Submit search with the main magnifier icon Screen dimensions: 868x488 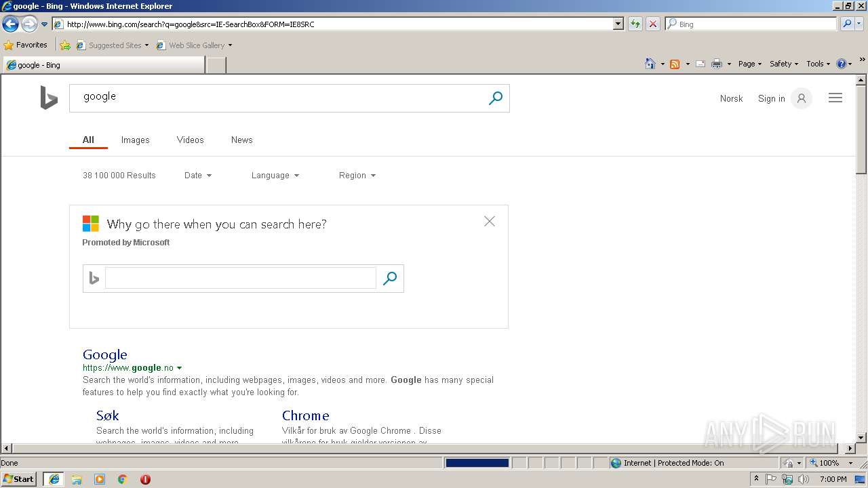(x=496, y=98)
